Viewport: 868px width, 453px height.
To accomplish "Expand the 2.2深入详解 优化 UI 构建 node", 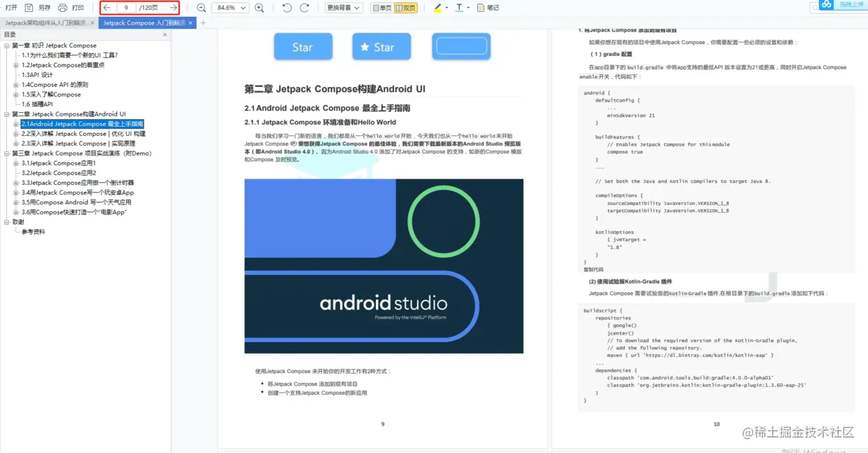I will (x=16, y=134).
